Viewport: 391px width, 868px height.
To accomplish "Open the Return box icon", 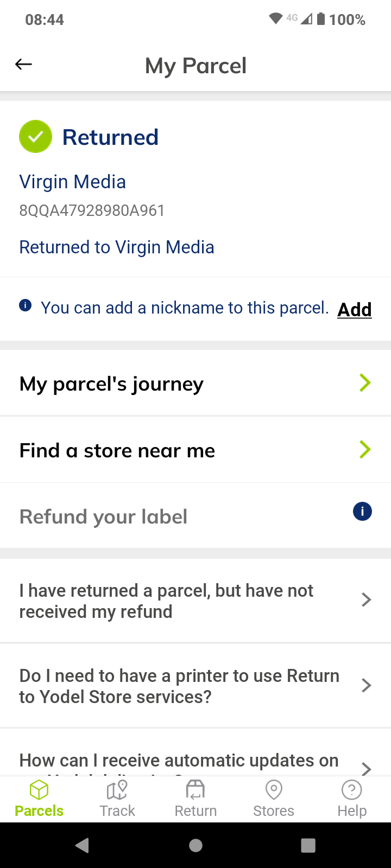I will click(195, 790).
